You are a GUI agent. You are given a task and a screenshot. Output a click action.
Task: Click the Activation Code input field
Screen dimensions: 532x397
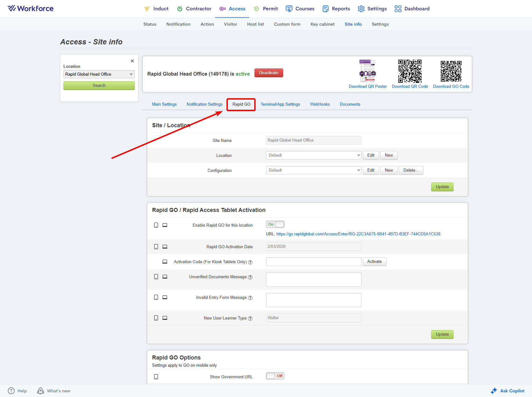tap(313, 262)
